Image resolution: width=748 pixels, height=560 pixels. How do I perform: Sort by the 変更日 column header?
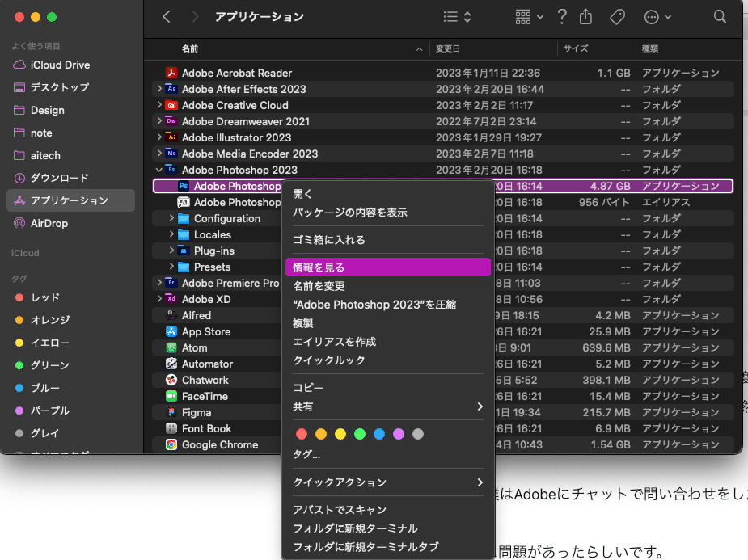click(x=447, y=48)
